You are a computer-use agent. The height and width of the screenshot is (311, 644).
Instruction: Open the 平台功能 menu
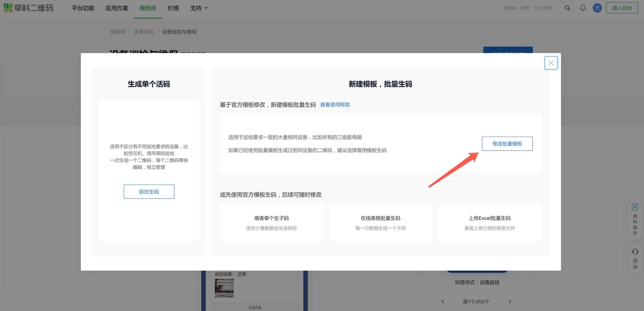(83, 8)
